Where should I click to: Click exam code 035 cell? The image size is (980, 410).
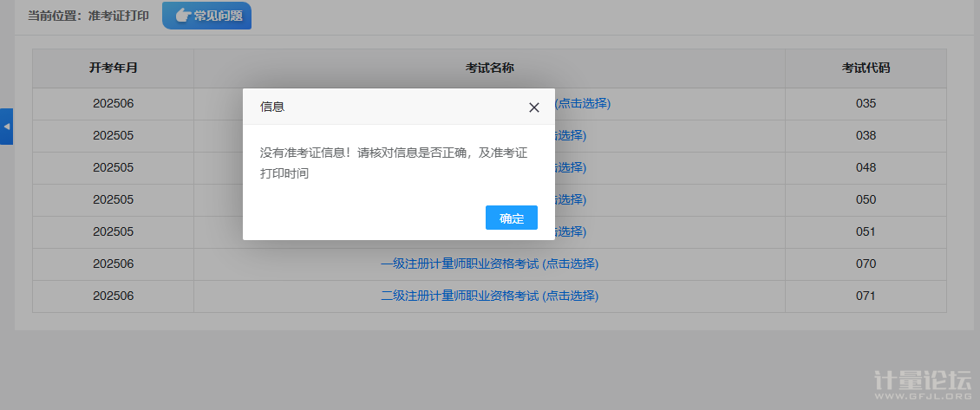[x=866, y=103]
